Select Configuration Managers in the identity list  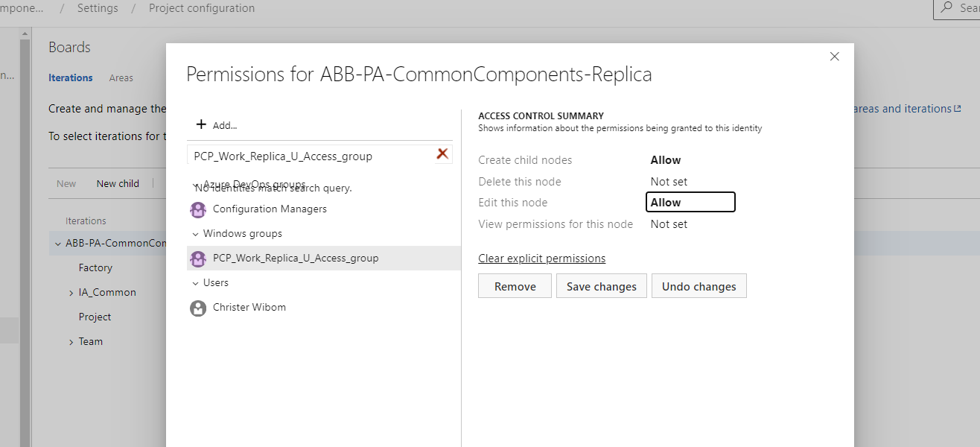click(x=324, y=209)
